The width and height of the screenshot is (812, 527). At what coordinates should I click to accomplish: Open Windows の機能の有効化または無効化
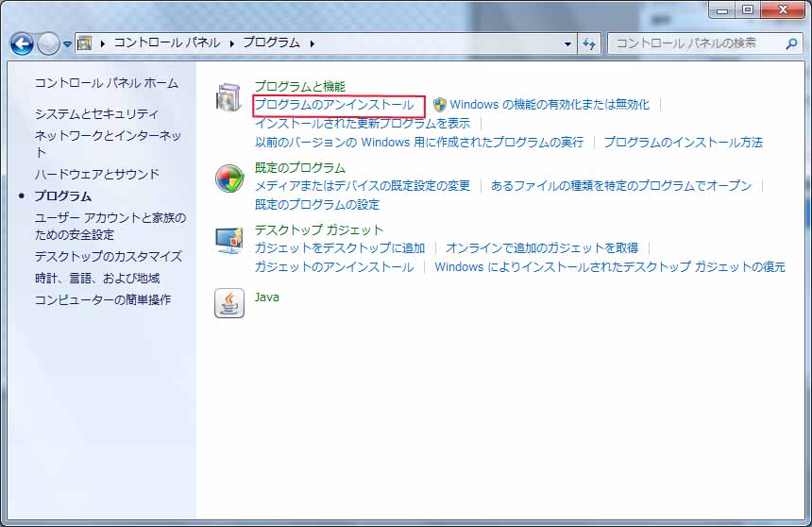(x=550, y=104)
